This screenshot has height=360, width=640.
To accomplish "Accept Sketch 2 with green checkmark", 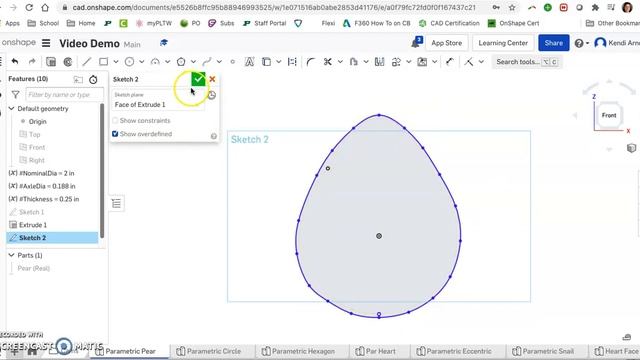I will 198,79.
